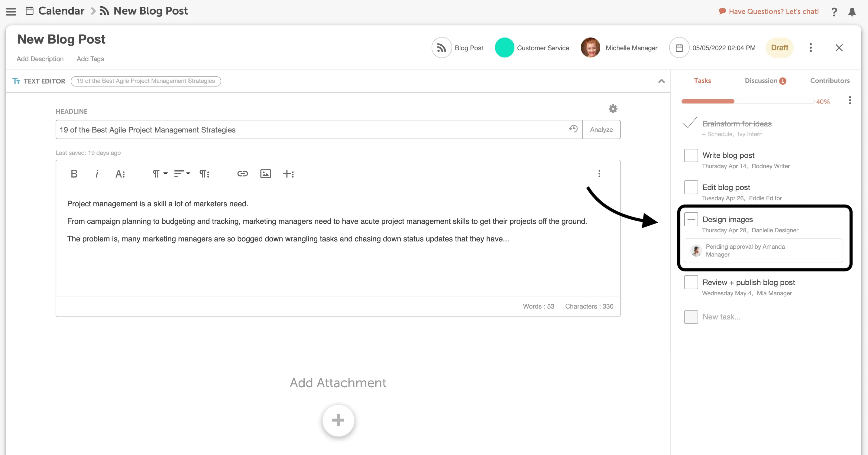Click the bold formatting icon
Screen dimensions: 868x455
pos(74,173)
